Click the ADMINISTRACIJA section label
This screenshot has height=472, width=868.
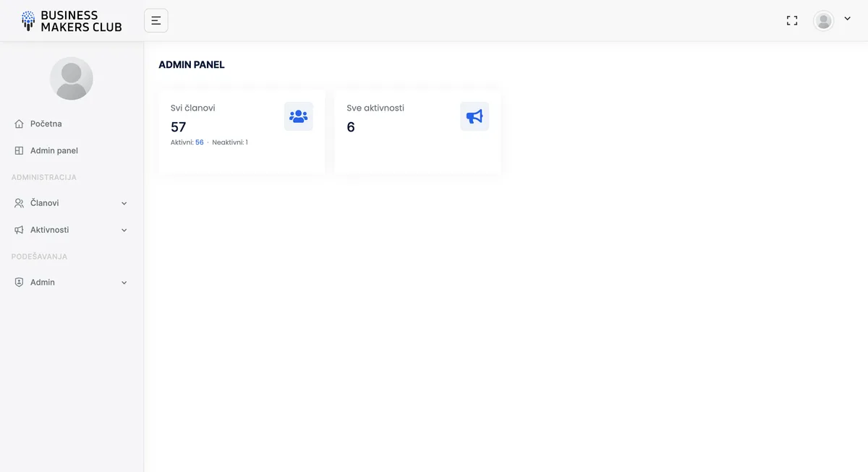click(x=44, y=177)
